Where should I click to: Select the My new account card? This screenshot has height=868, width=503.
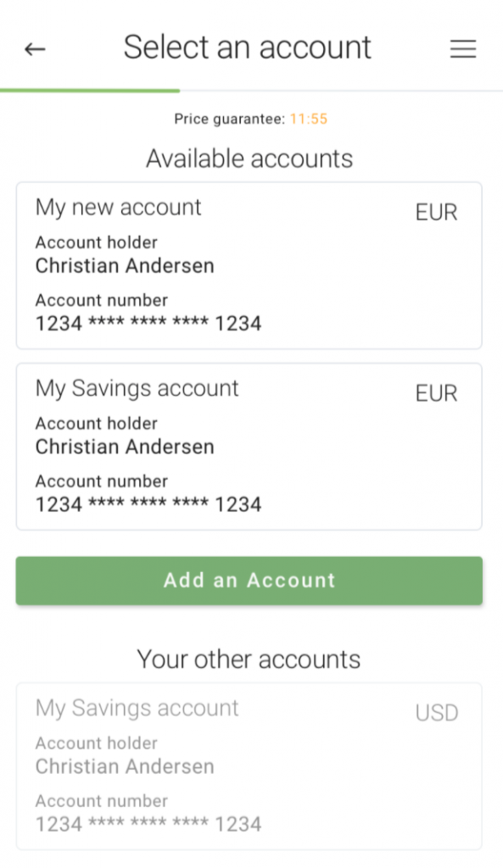(249, 265)
